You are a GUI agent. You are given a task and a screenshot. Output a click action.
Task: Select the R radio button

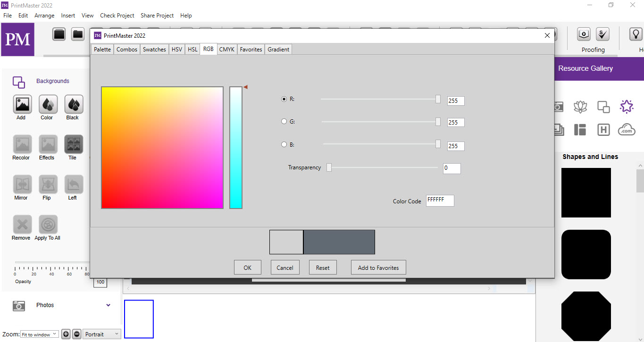(x=284, y=99)
